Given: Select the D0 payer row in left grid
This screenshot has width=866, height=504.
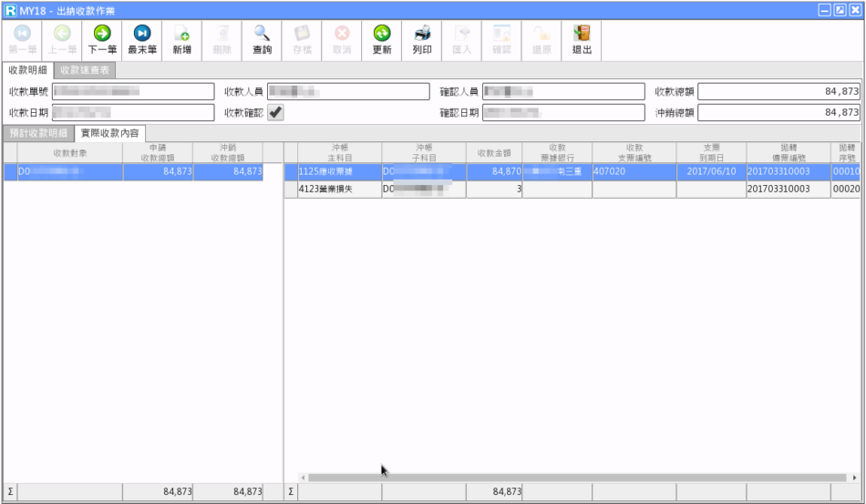Looking at the screenshot, I should pyautogui.click(x=133, y=171).
